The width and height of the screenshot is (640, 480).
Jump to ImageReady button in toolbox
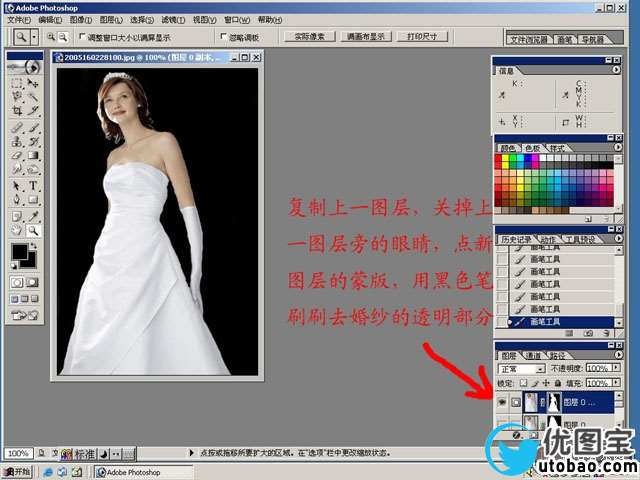point(24,315)
